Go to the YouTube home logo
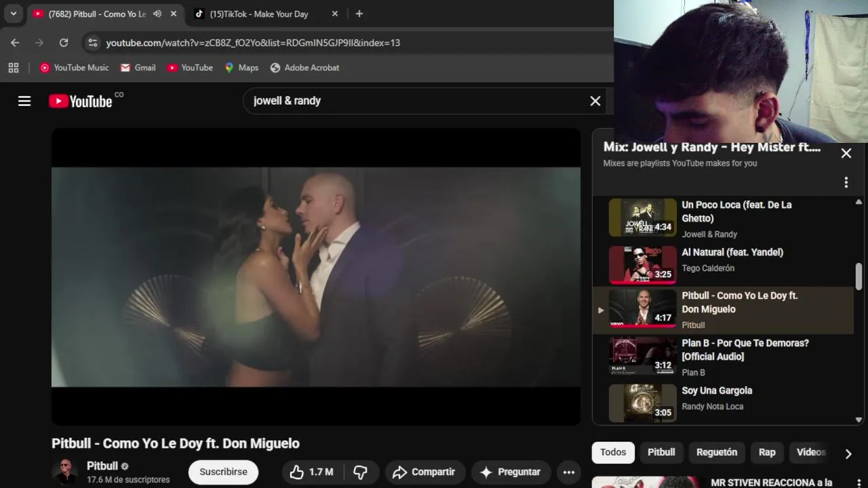This screenshot has height=488, width=868. pyautogui.click(x=80, y=101)
